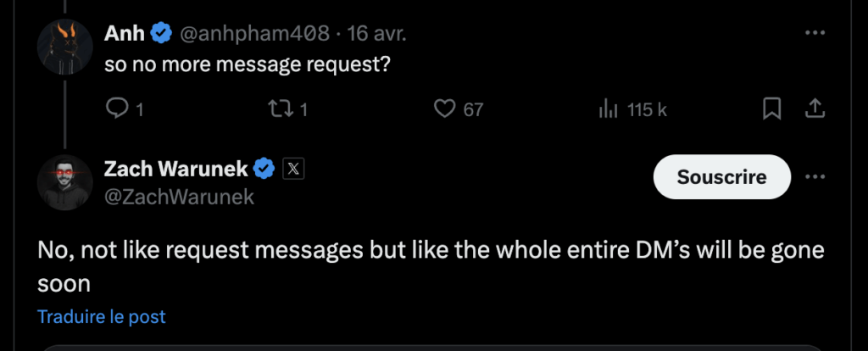Viewport: 868px width, 351px height.
Task: Share Anh's post via share icon
Action: click(x=815, y=109)
